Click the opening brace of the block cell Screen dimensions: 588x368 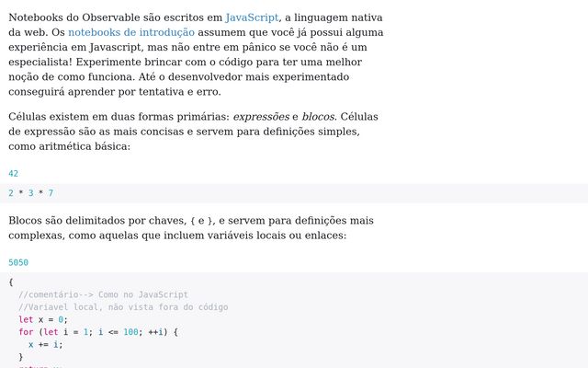tap(11, 282)
